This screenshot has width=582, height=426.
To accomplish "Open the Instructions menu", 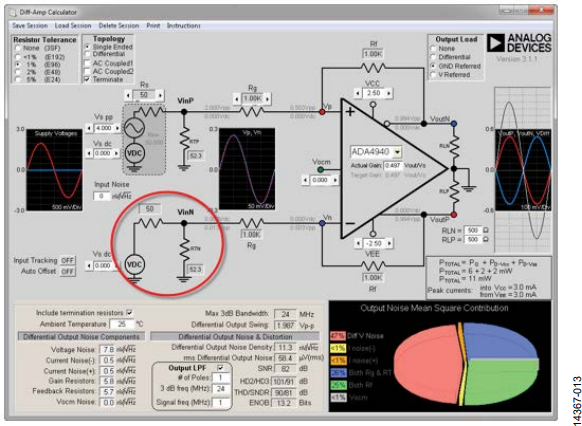I will point(183,26).
